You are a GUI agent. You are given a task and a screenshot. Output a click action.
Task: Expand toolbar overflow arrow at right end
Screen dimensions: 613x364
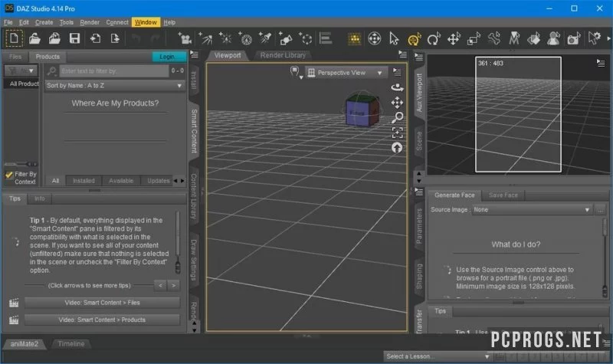click(x=608, y=38)
